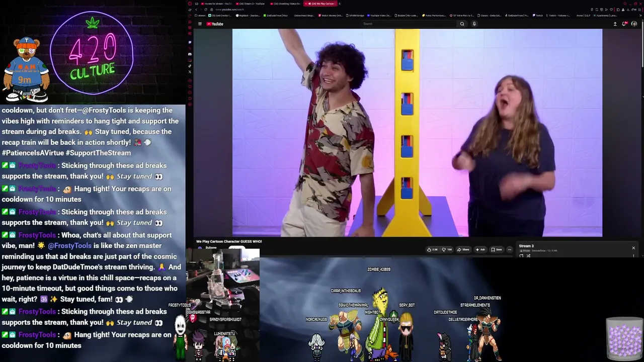Toggle shuffle in the Stream 3 playlist

[528, 256]
